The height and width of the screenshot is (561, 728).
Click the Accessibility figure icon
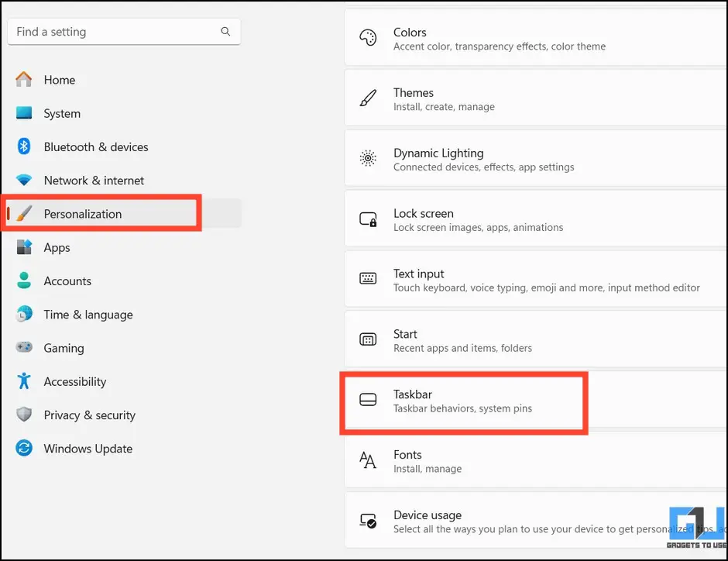click(x=24, y=380)
